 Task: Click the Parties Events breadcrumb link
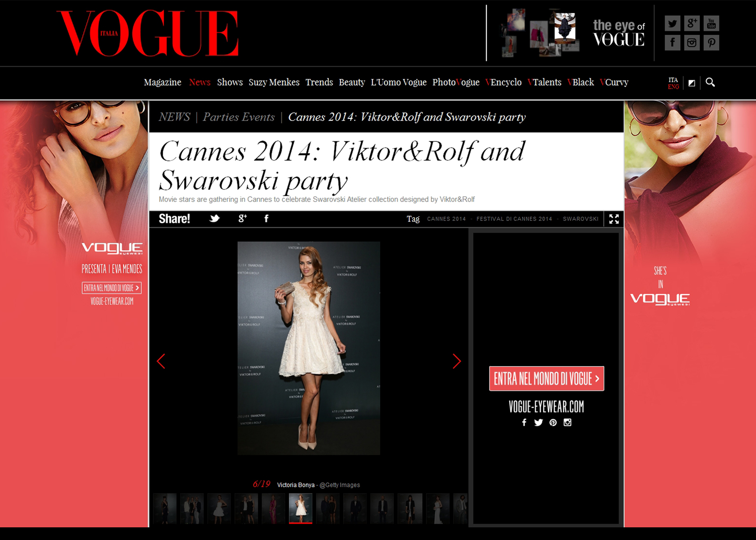pos(239,117)
